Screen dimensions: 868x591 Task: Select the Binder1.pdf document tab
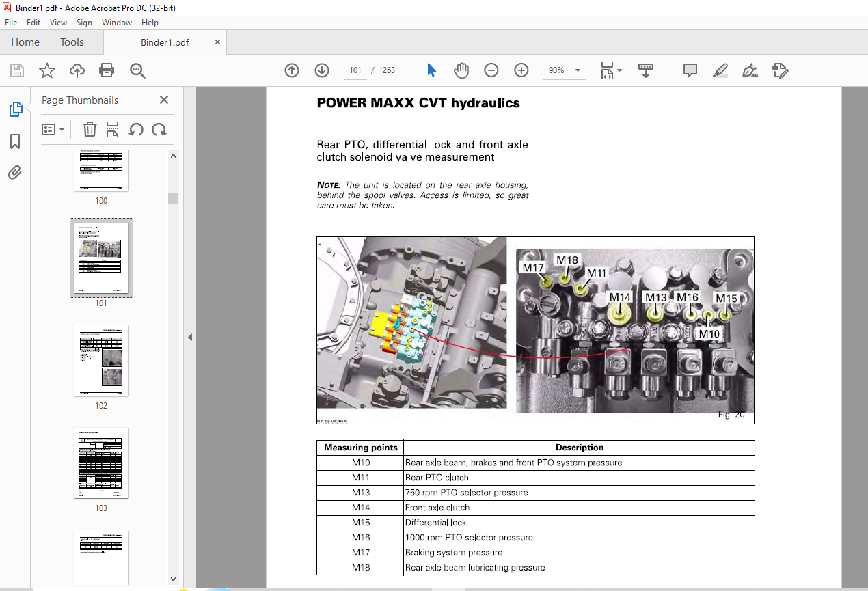point(165,42)
